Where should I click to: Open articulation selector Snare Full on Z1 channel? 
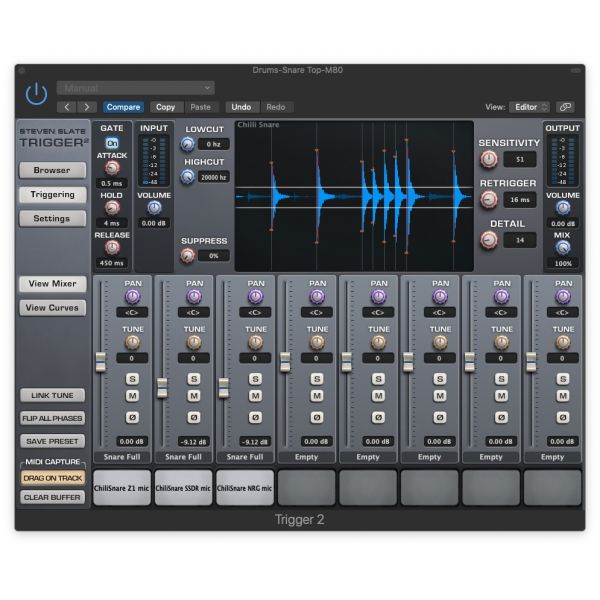point(122,457)
